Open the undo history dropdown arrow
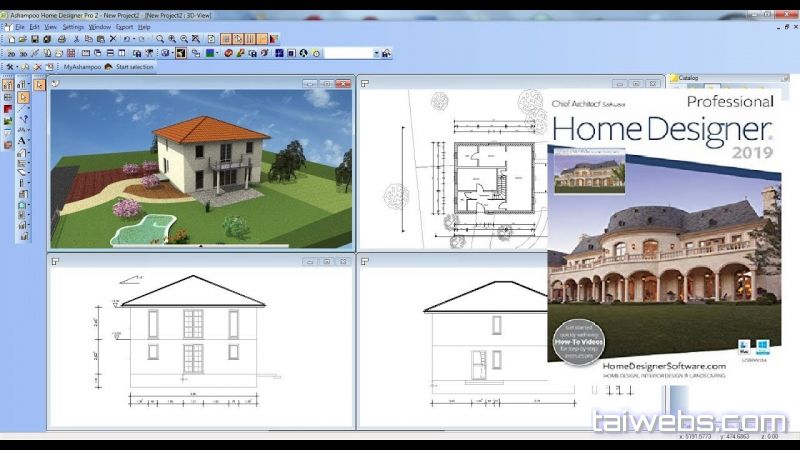800x450 pixels. tap(134, 39)
